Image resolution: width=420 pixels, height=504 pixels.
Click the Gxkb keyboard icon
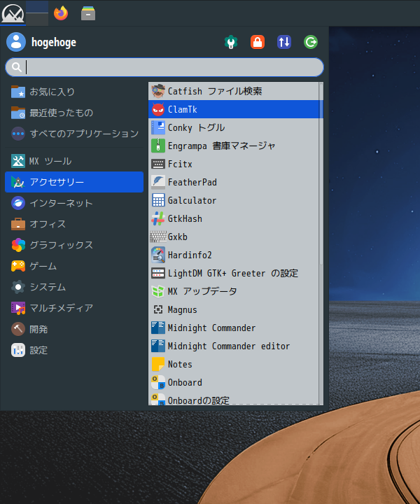point(158,237)
